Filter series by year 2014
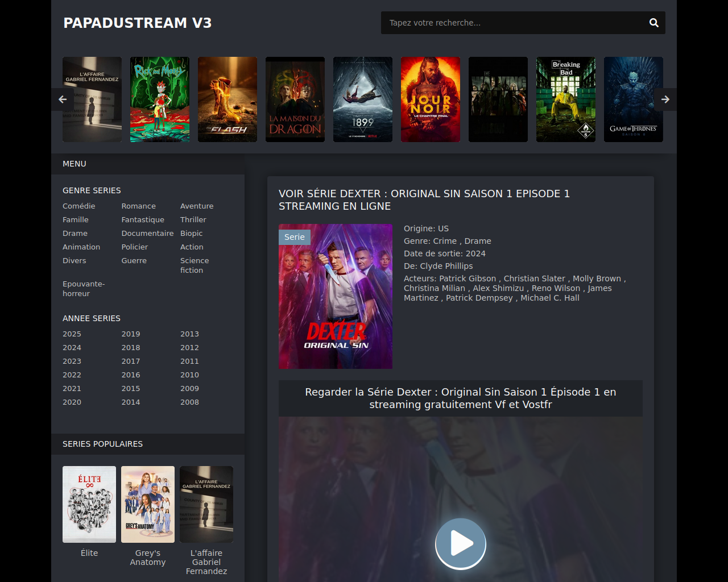The height and width of the screenshot is (582, 728). coord(131,402)
